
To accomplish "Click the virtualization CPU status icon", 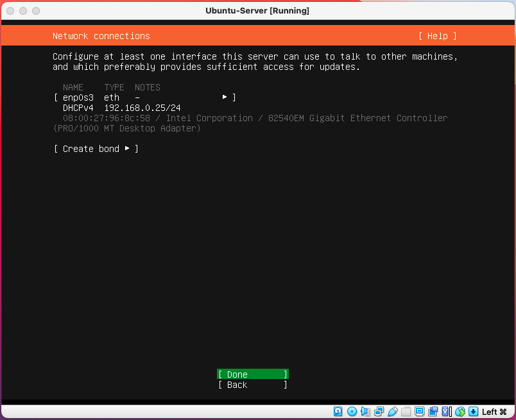I will pos(447,412).
